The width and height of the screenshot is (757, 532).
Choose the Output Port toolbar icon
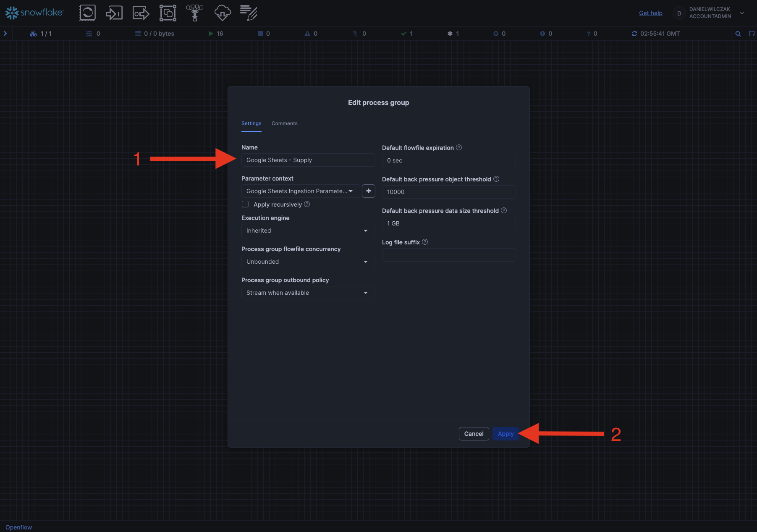[x=141, y=13]
